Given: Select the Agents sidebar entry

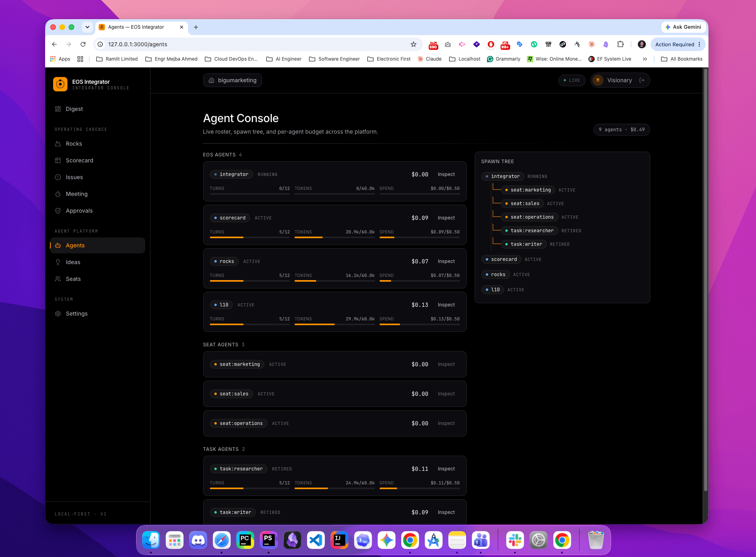Looking at the screenshot, I should pos(97,245).
